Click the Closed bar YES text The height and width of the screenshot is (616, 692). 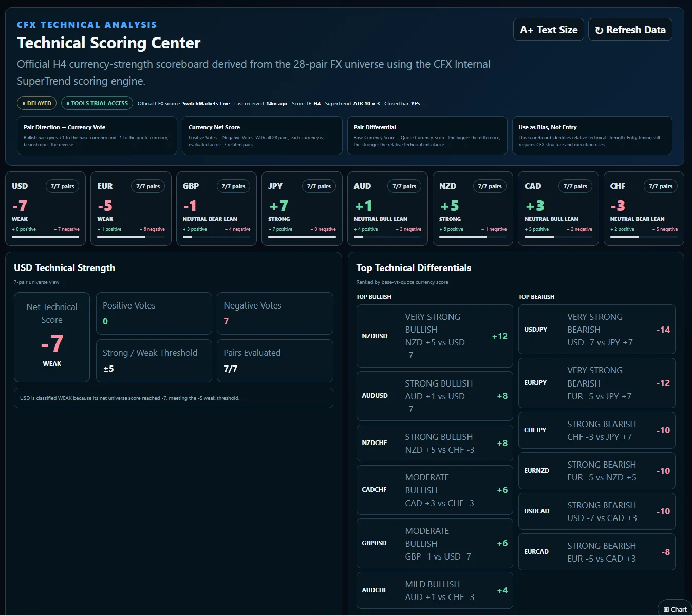coord(402,104)
